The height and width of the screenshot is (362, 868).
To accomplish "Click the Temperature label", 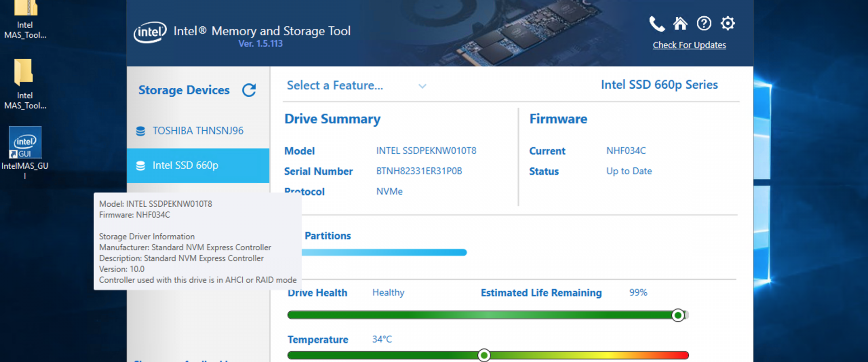I will pos(318,340).
